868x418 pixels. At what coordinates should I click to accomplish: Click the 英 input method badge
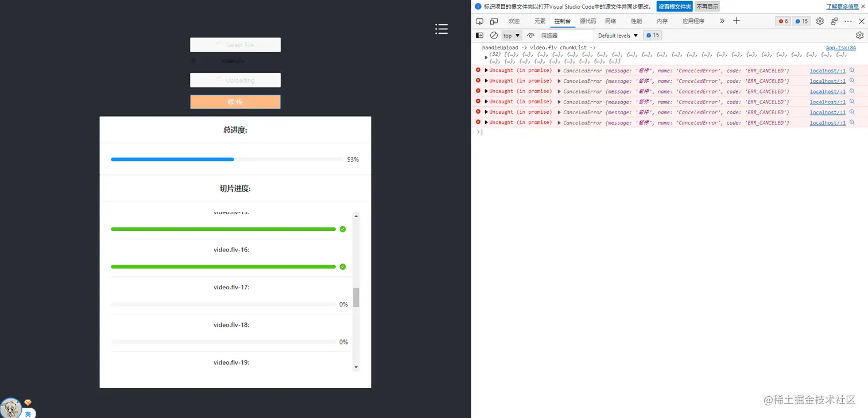tap(28, 413)
